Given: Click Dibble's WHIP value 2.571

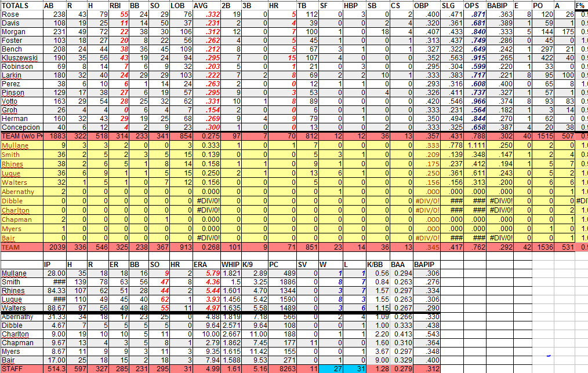Looking at the screenshot, I should pos(231,326).
